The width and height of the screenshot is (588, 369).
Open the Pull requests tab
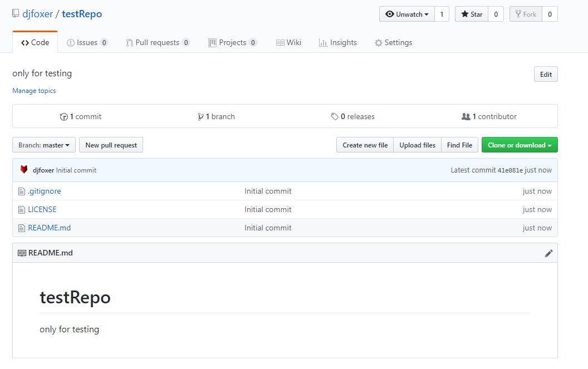click(158, 42)
